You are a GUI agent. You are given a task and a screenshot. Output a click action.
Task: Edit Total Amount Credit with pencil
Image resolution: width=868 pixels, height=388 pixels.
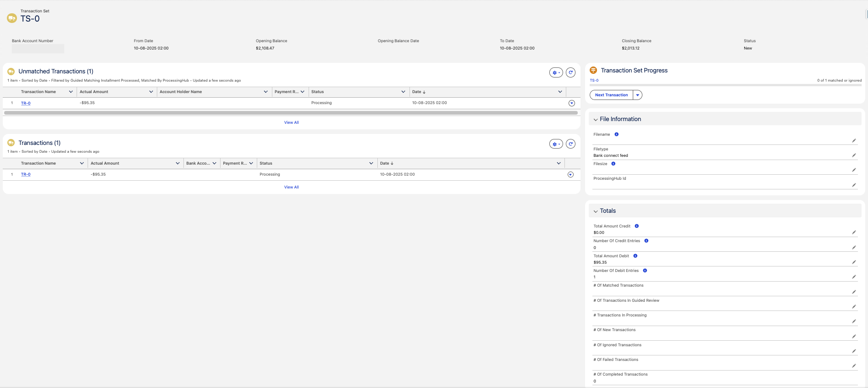[x=854, y=233]
